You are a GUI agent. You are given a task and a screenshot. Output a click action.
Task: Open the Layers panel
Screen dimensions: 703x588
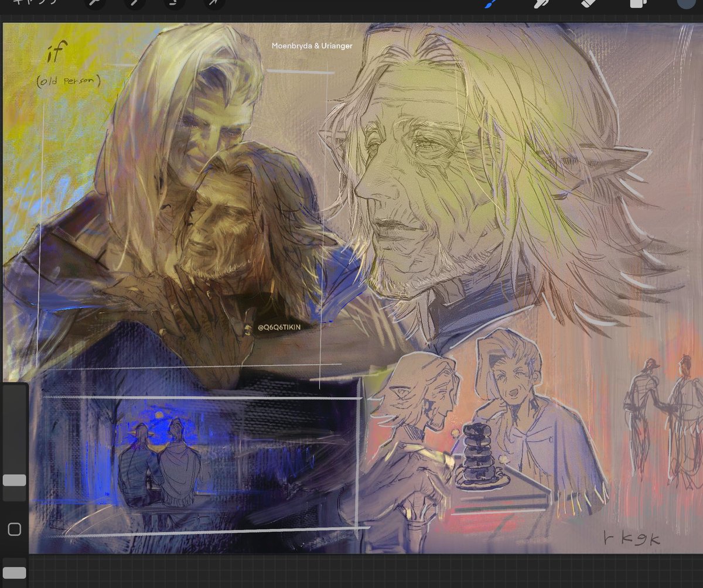point(637,4)
